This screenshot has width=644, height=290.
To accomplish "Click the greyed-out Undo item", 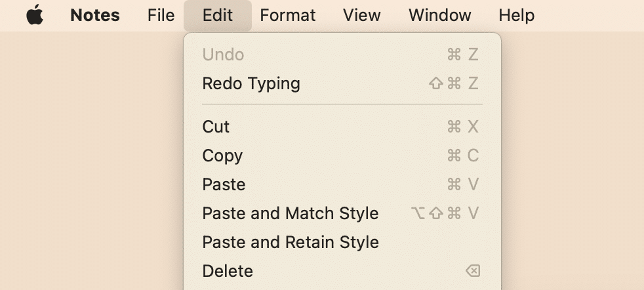I will pos(342,54).
